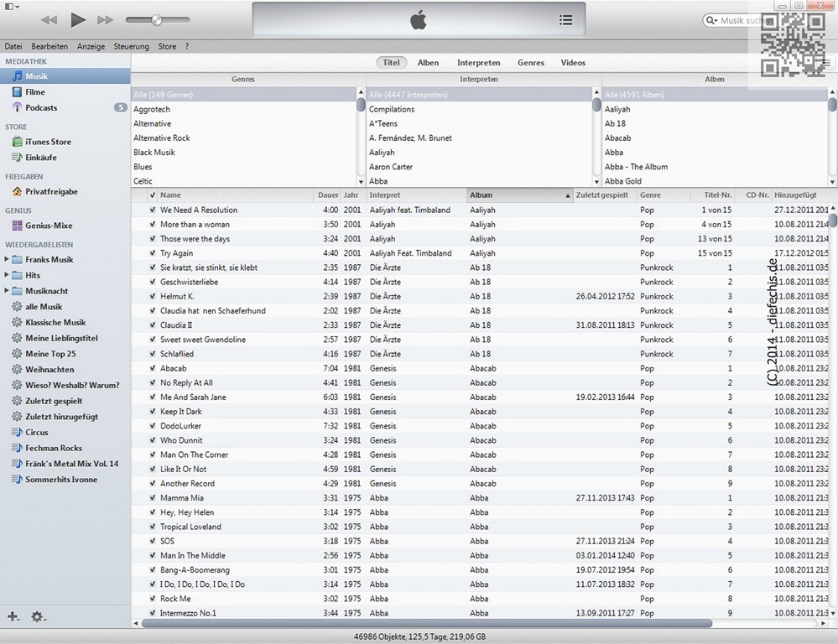Open the Up Next list icon
The height and width of the screenshot is (644, 838).
pos(565,20)
